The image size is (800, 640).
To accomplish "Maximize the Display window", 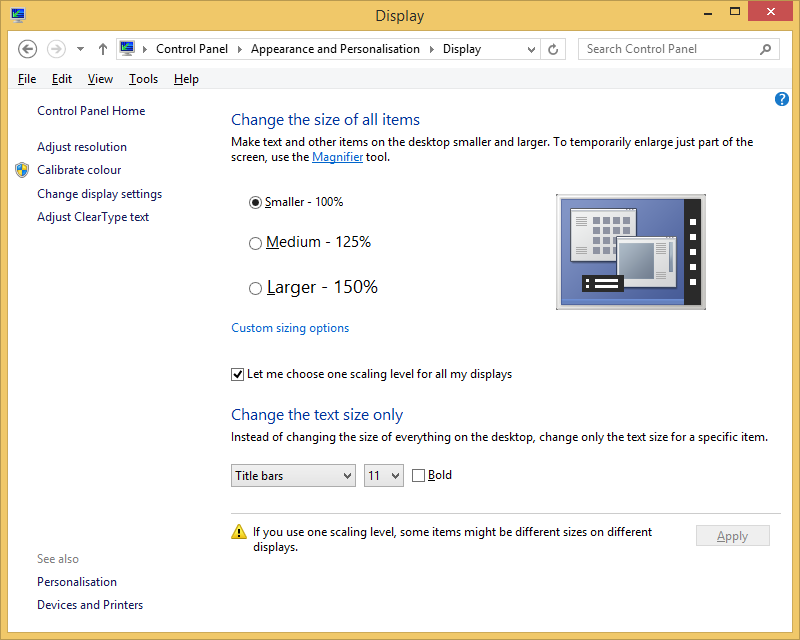I will 735,12.
